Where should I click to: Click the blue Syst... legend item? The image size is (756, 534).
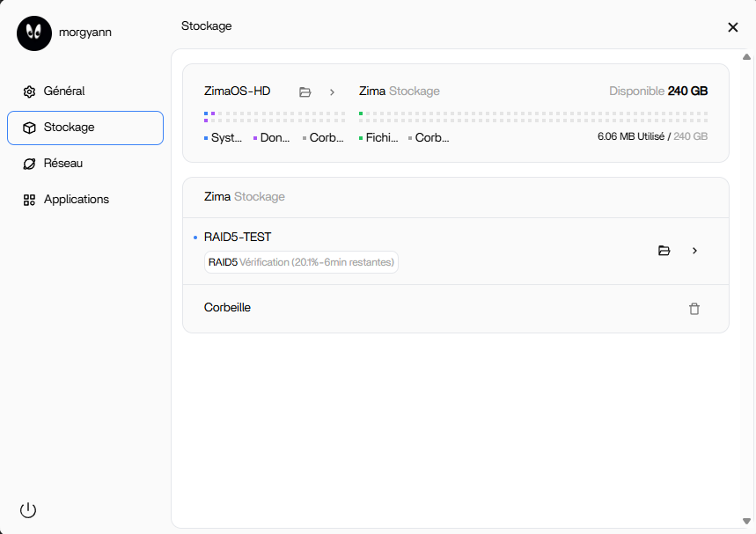coord(224,138)
